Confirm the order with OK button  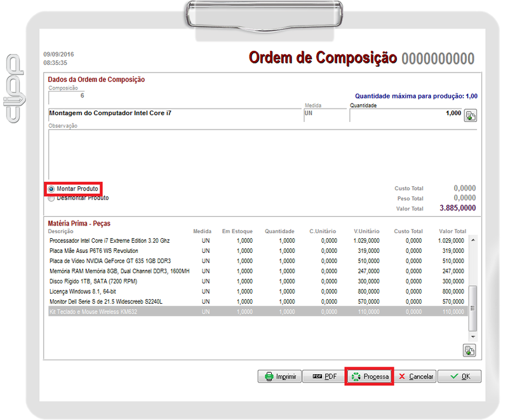[459, 376]
